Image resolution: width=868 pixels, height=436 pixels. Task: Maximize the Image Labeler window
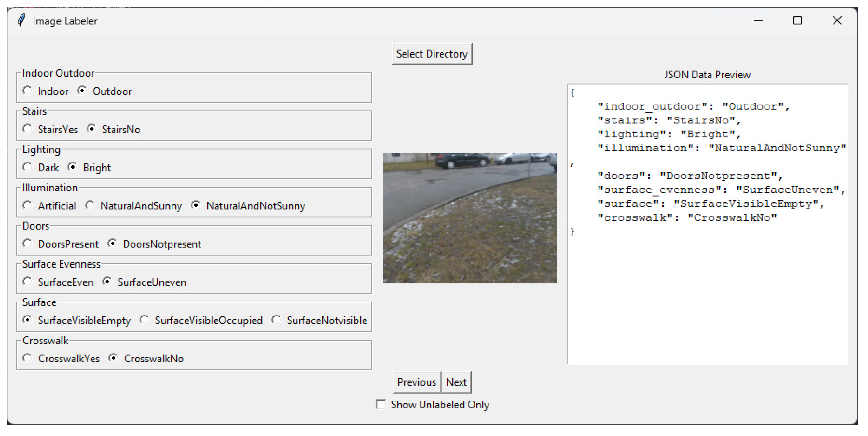[797, 21]
